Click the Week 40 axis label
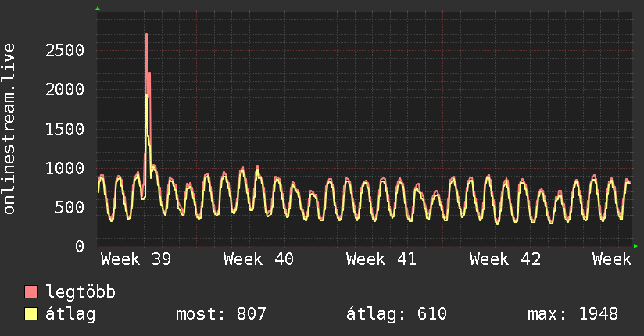The image size is (644, 336). [259, 259]
